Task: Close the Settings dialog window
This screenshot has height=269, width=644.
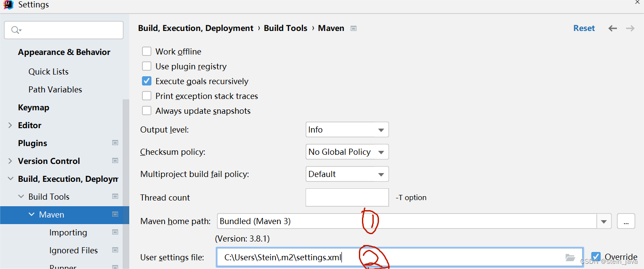Action: click(637, 2)
